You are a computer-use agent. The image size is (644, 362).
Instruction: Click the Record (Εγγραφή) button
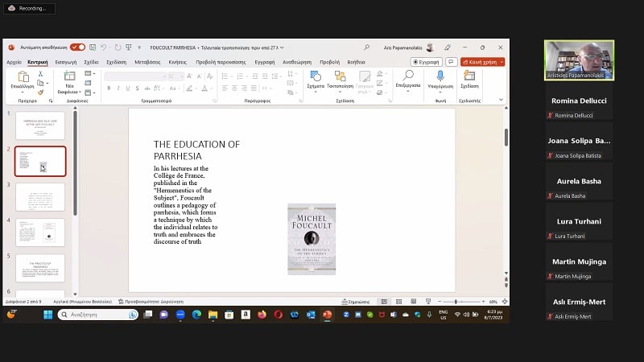(x=427, y=62)
